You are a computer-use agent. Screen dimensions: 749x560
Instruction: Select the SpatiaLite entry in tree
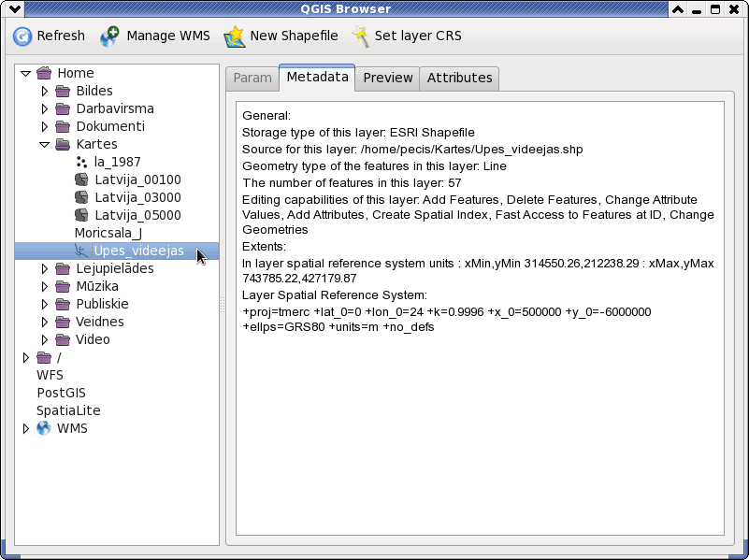tap(68, 410)
